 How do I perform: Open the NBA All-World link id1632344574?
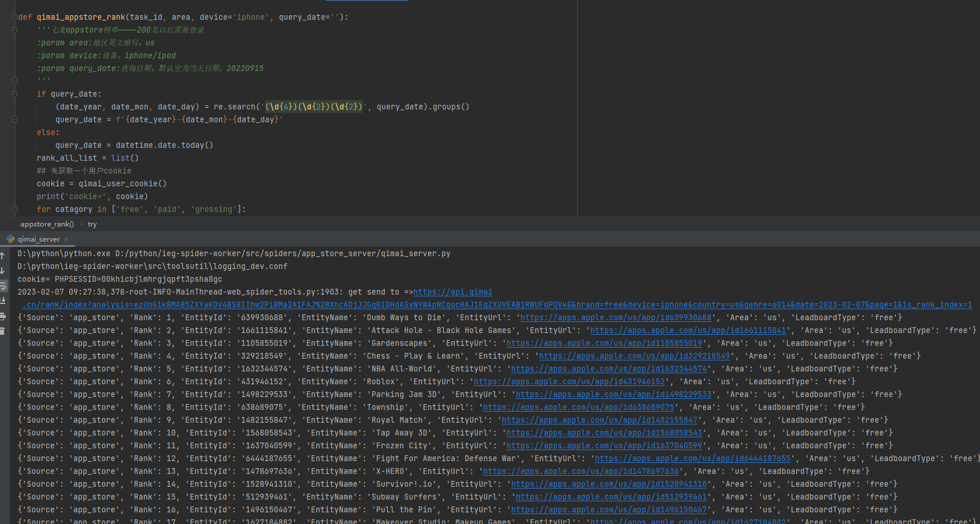608,369
